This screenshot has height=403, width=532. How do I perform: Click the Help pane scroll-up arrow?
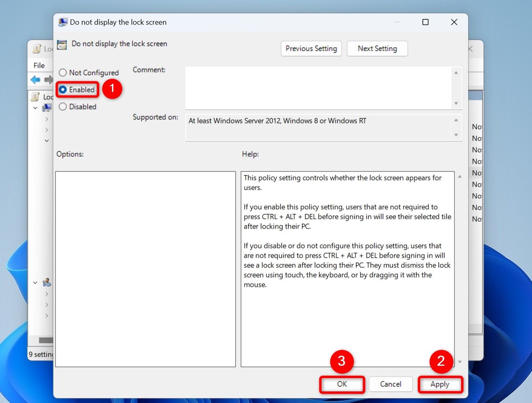(460, 177)
